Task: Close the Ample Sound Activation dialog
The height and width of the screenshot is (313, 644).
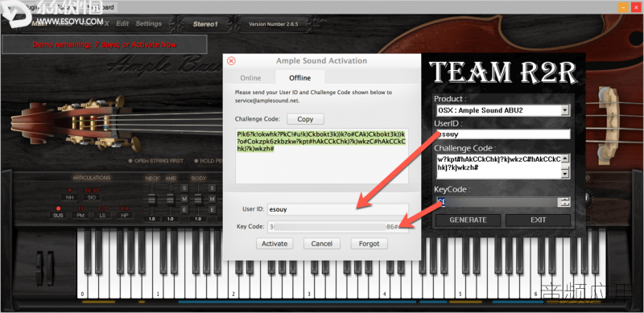Action: pyautogui.click(x=231, y=61)
